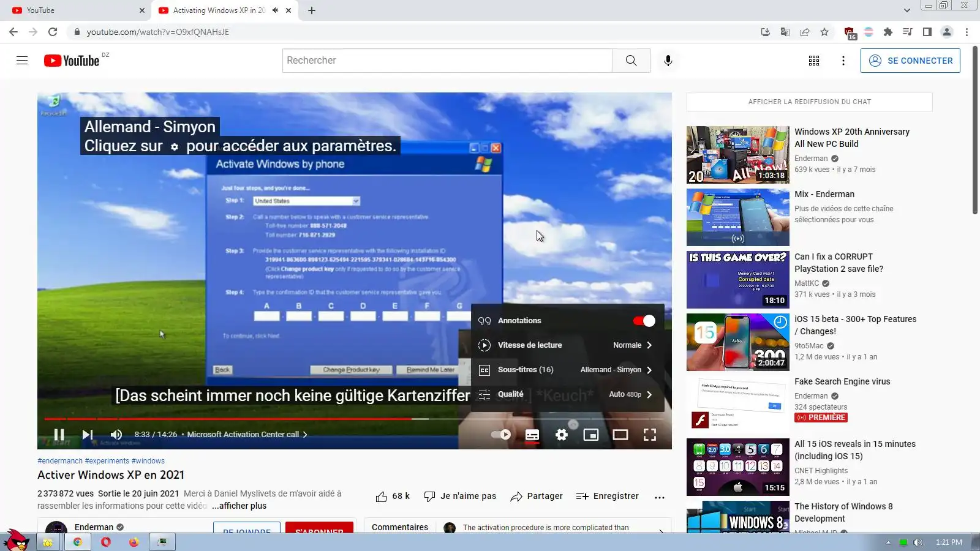980x551 pixels.
Task: Open the Can I fix a CORRUPT PlayStation thumbnail
Action: point(738,280)
